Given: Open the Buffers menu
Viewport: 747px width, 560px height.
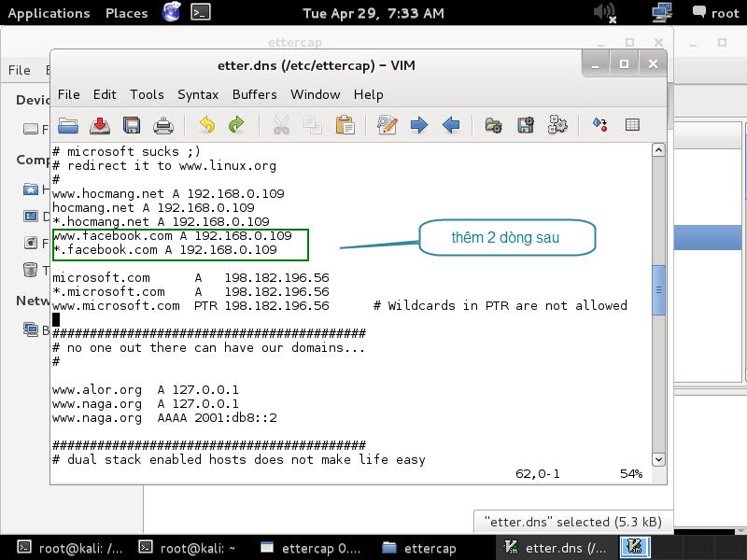Looking at the screenshot, I should 254,95.
